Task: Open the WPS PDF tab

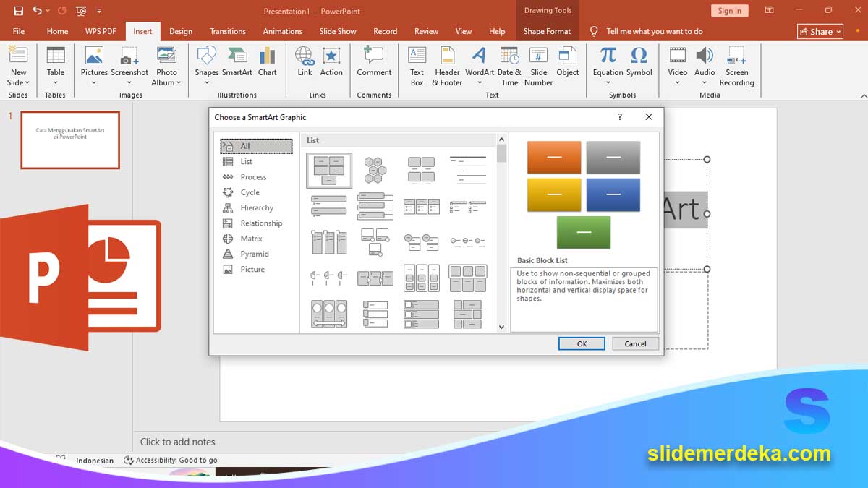Action: (x=101, y=31)
